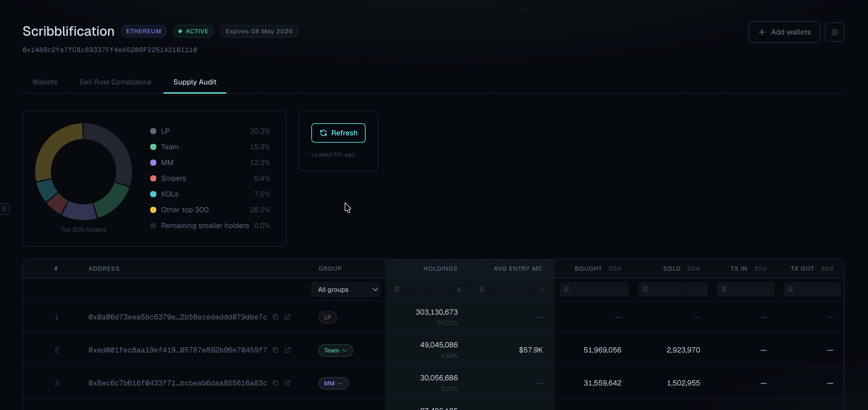This screenshot has width=868, height=410.
Task: Open the Sell Rule Compliance tab
Action: click(115, 82)
